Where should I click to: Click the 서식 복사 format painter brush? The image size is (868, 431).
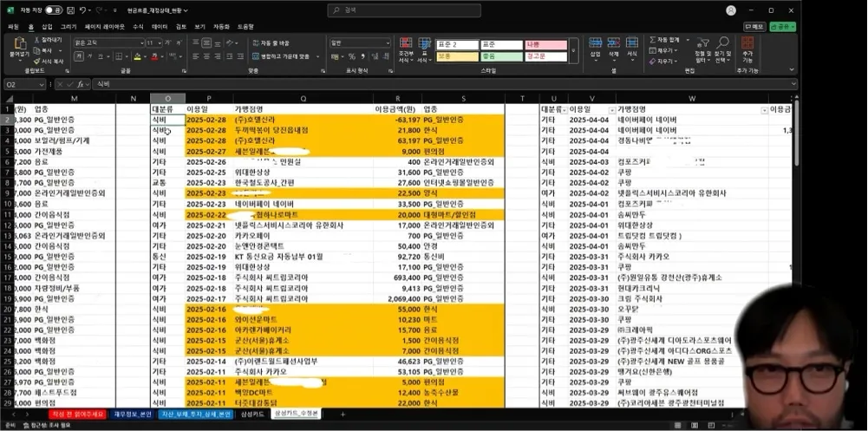49,61
